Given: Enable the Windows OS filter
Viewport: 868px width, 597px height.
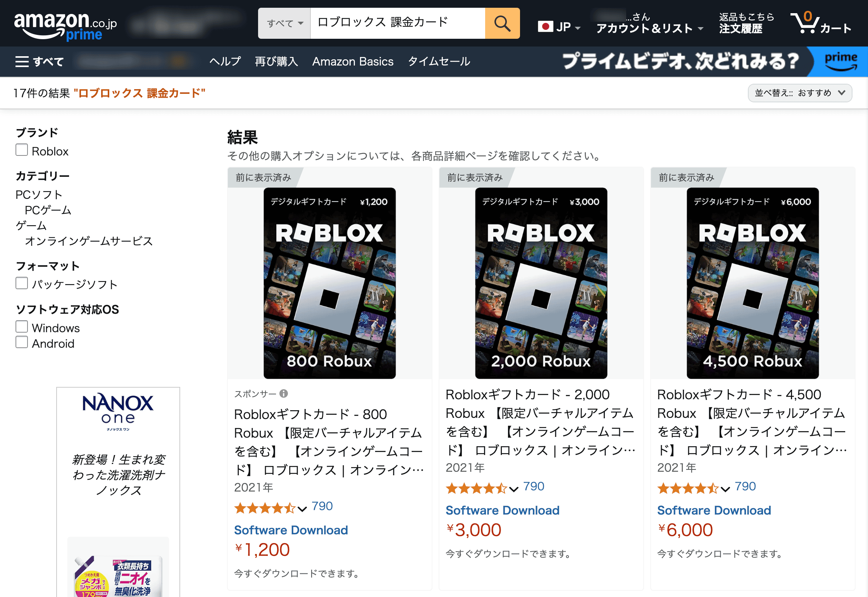Looking at the screenshot, I should 22,326.
